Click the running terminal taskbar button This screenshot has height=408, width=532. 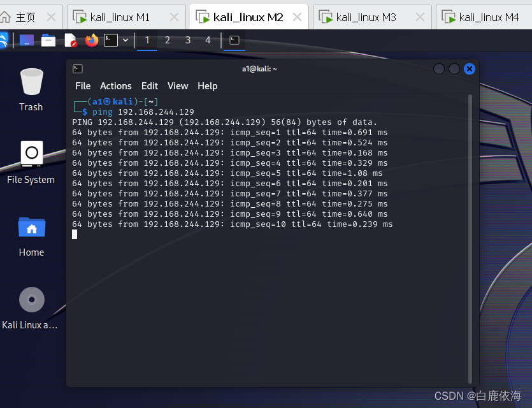(234, 40)
